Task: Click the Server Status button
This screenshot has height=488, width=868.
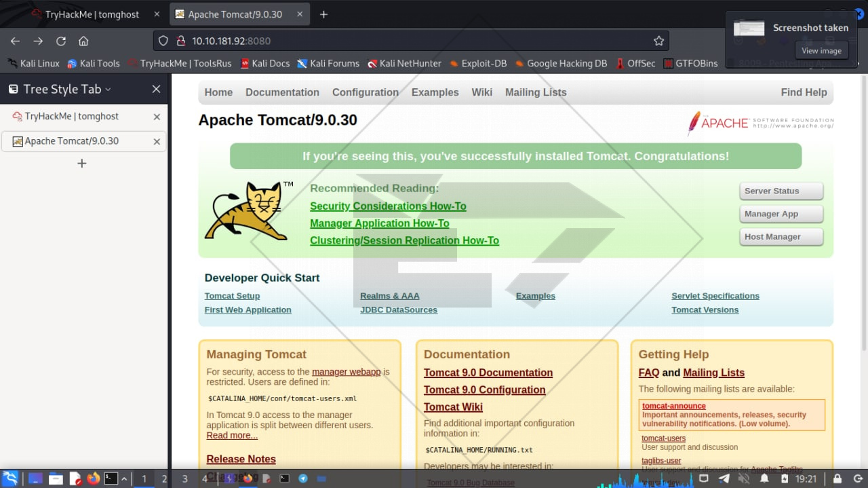Action: tap(781, 191)
